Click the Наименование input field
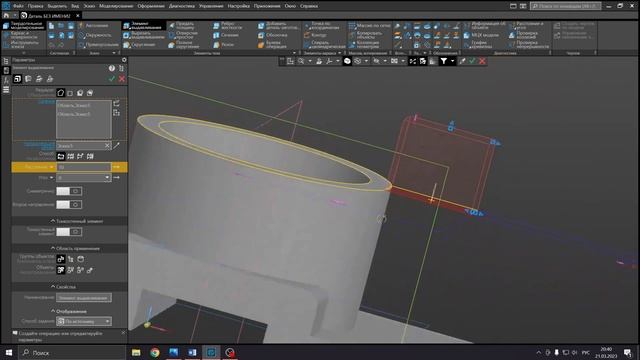Image resolution: width=640 pixels, height=360 pixels. (84, 298)
